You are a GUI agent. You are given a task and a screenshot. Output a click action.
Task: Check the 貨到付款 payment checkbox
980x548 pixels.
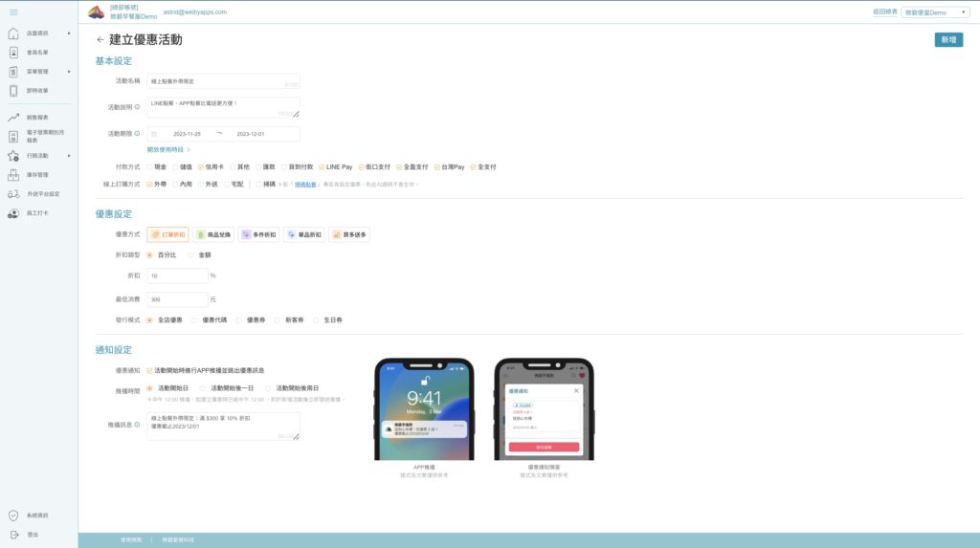tap(283, 167)
